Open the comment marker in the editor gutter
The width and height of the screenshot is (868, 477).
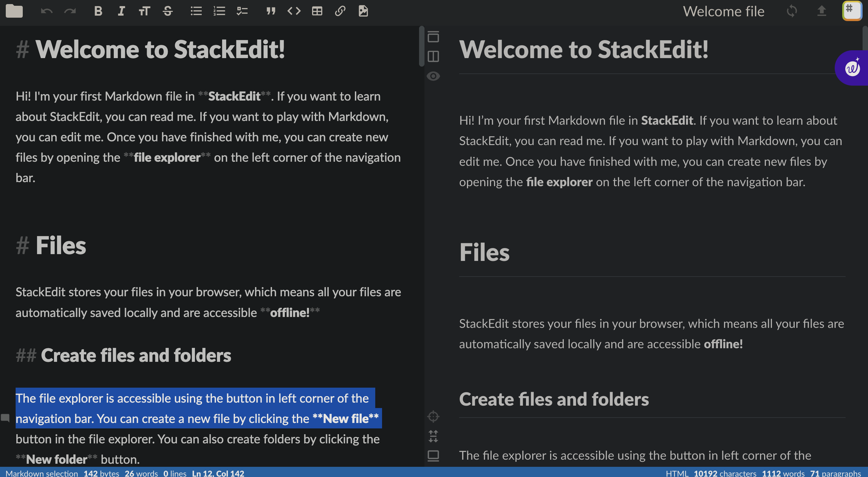pos(5,418)
